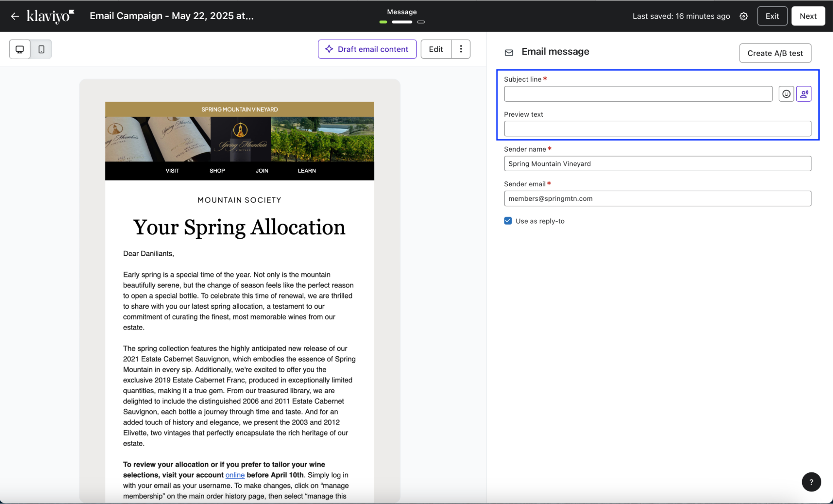Switch to desktop preview icon
This screenshot has width=833, height=504.
pyautogui.click(x=20, y=49)
